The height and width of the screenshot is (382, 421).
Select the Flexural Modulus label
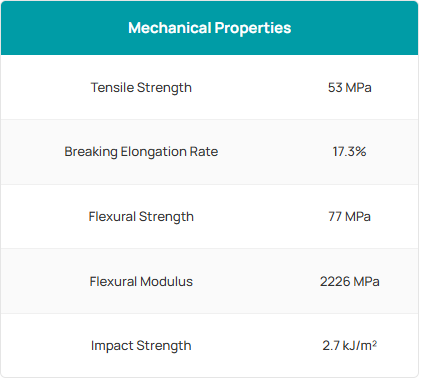pyautogui.click(x=141, y=282)
